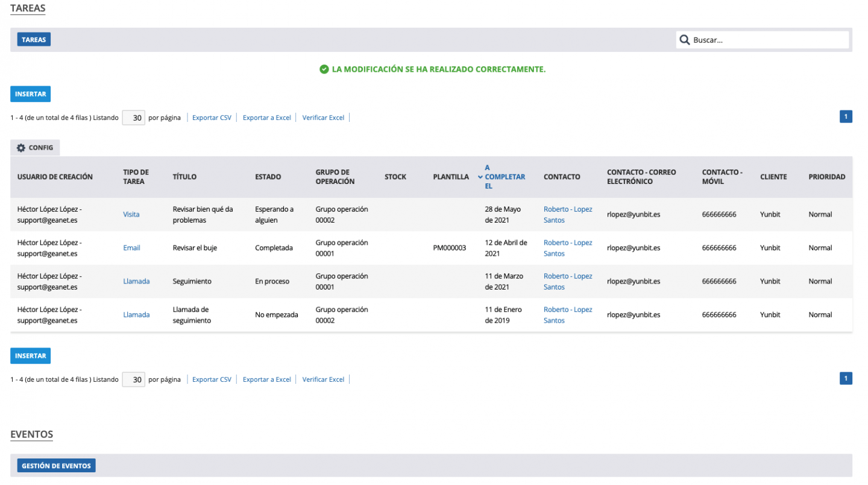Sort by the Prioridad column header
The height and width of the screenshot is (485, 868).
(x=826, y=177)
